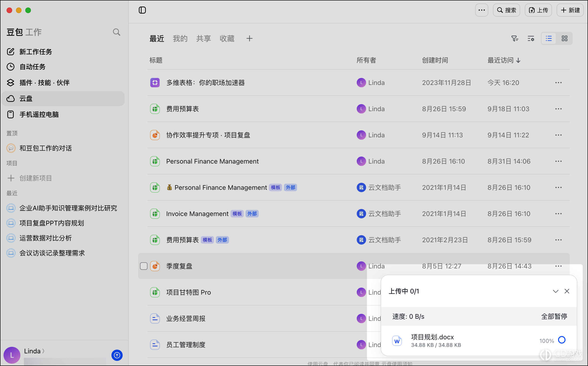This screenshot has width=588, height=366.
Task: Open 手机遥控电脑 in sidebar
Action: pyautogui.click(x=63, y=114)
